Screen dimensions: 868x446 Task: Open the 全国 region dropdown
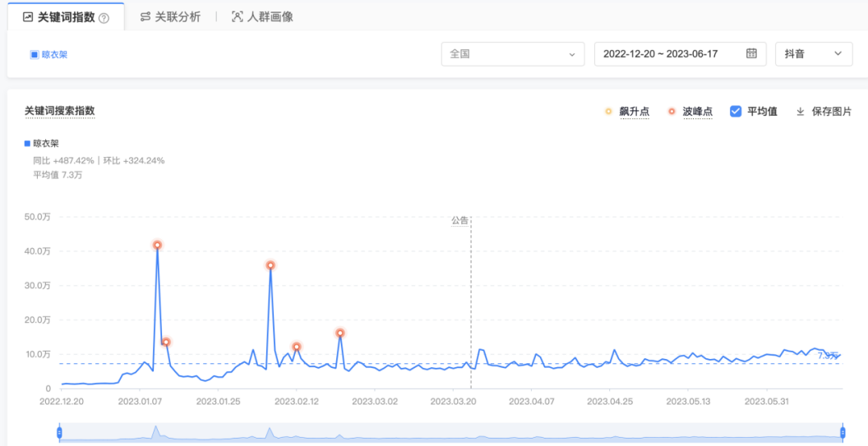tap(512, 54)
